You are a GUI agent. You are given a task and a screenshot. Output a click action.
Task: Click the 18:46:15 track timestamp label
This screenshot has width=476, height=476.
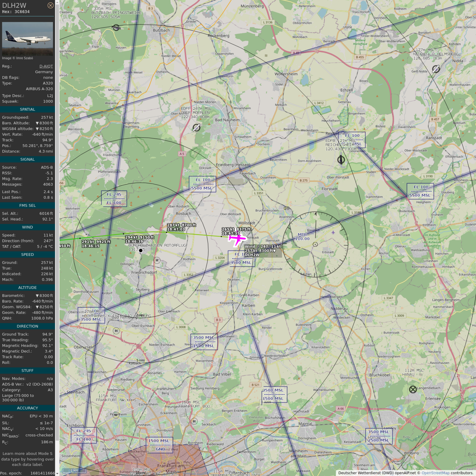pyautogui.click(x=91, y=246)
